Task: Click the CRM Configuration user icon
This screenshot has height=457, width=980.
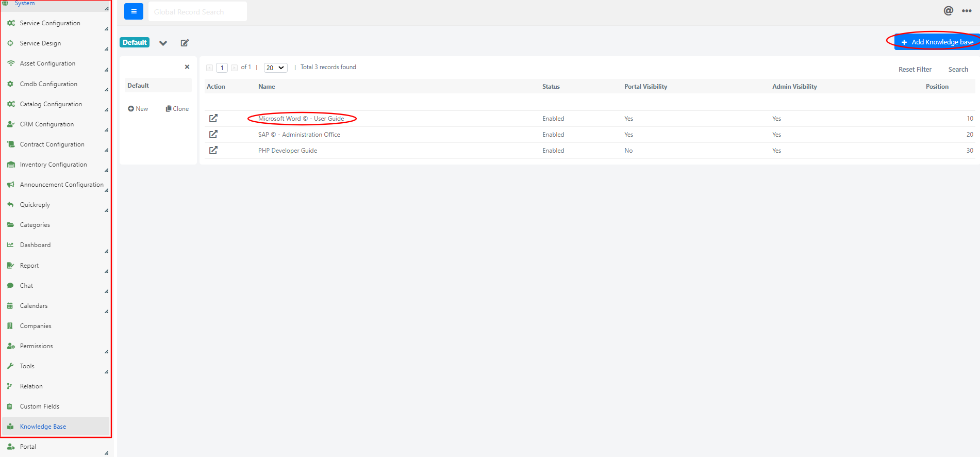Action: pos(11,124)
